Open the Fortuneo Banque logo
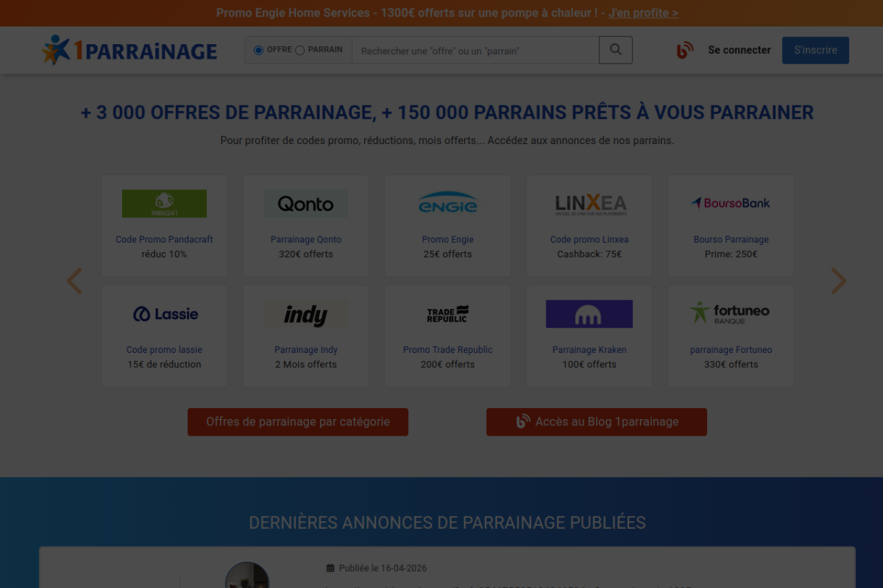This screenshot has height=588, width=883. click(x=731, y=313)
